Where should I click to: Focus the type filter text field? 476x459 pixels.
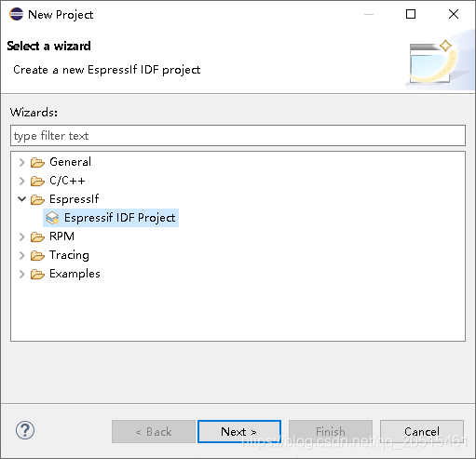238,136
